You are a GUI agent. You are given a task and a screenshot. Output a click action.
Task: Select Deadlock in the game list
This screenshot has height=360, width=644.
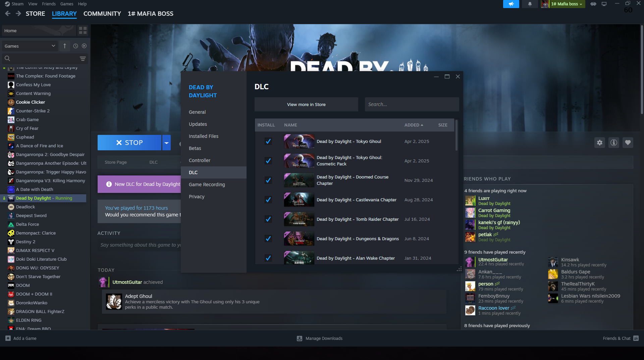point(25,207)
